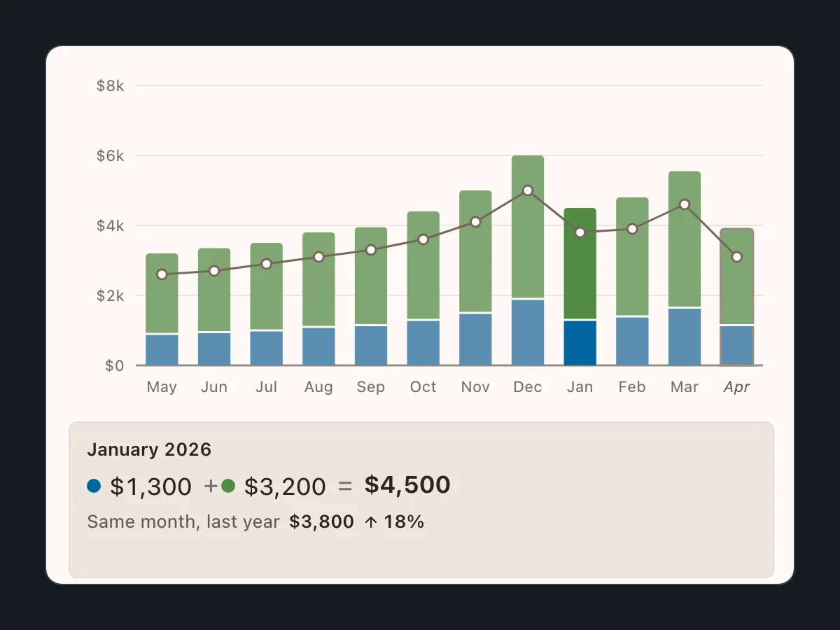Click the green legend dot beside $3,200
Viewport: 840px width, 630px height.
[x=228, y=485]
